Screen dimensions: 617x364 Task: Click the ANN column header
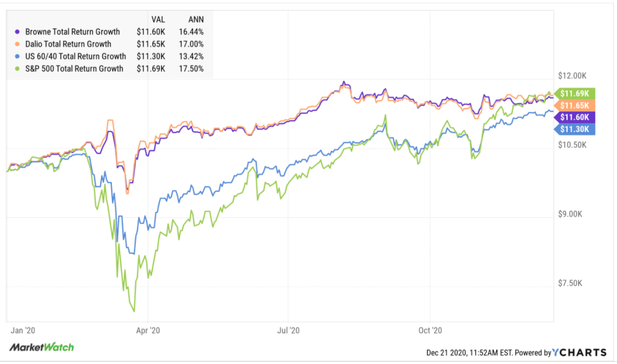195,19
